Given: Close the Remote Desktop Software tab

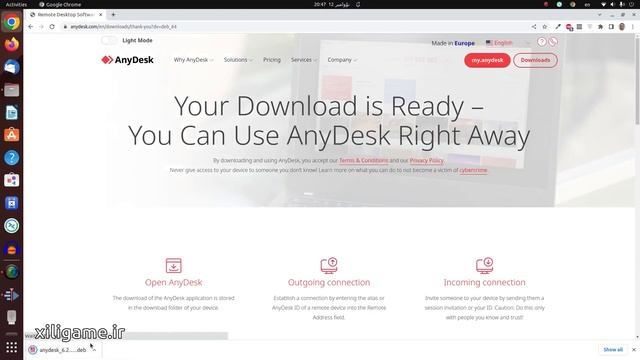Looking at the screenshot, I should (x=100, y=14).
